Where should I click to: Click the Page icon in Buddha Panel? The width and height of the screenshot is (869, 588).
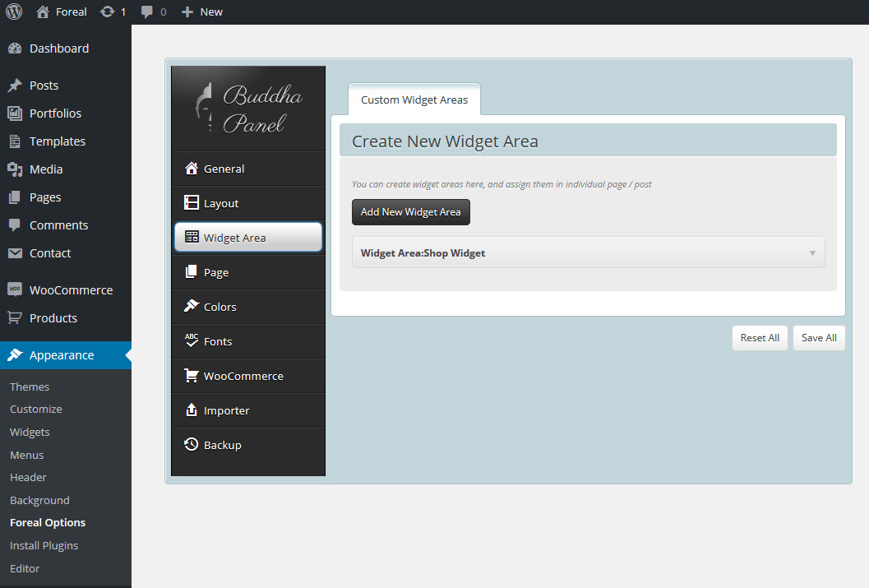[192, 271]
